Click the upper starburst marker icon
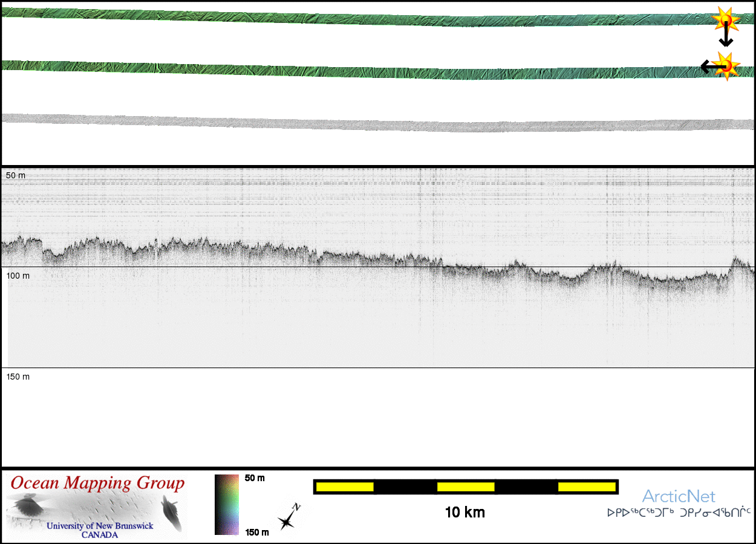 tap(726, 20)
